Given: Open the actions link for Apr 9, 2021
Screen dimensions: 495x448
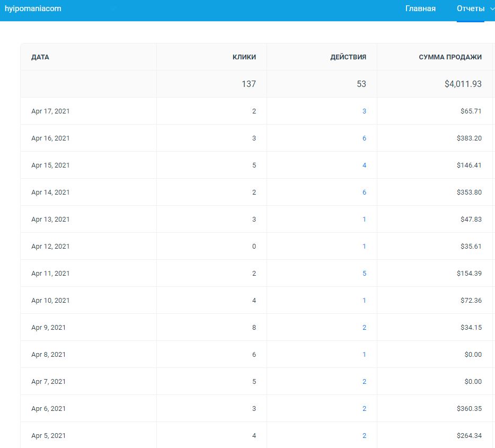Looking at the screenshot, I should pos(364,328).
